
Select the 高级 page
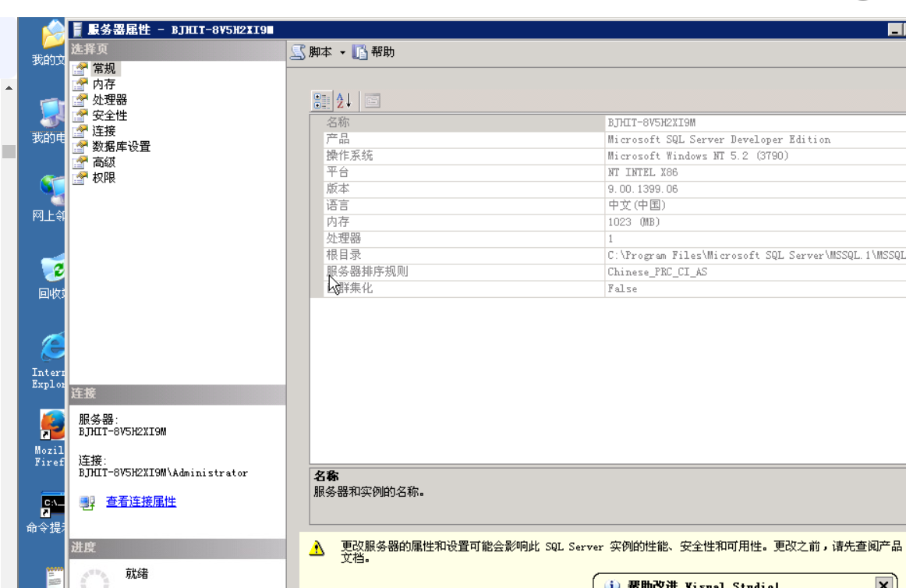[104, 162]
